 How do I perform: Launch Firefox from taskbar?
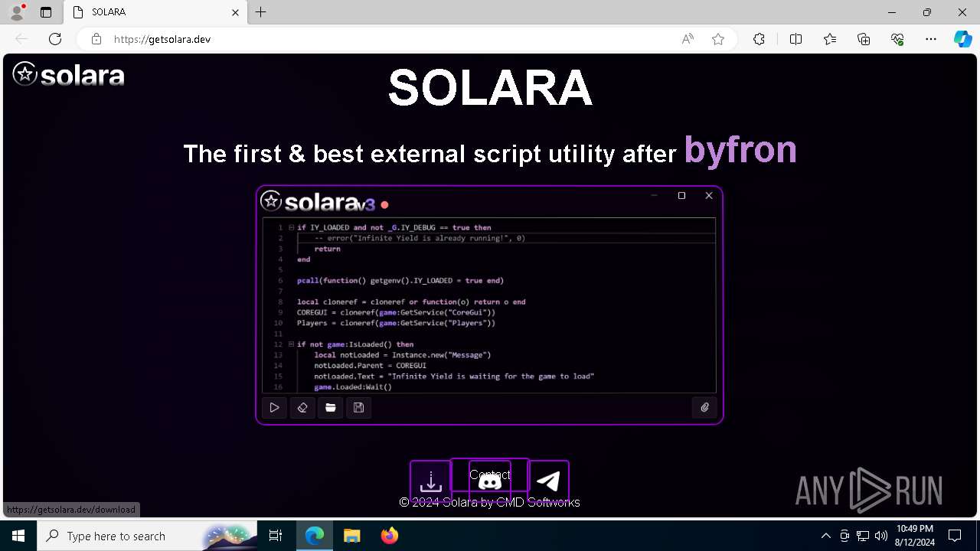click(389, 536)
